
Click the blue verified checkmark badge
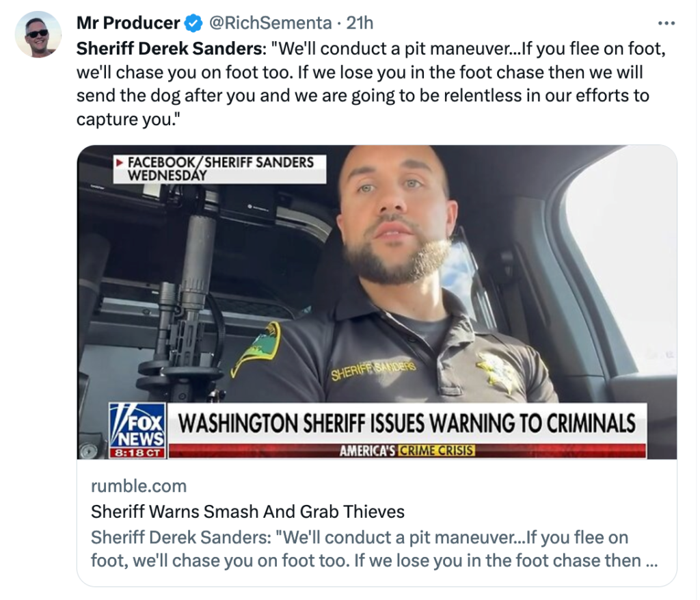193,23
